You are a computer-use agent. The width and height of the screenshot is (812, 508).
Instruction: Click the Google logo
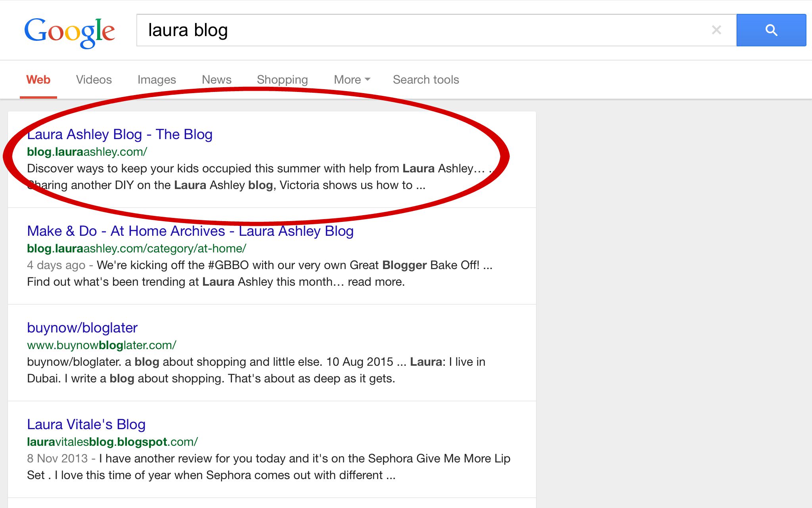pos(70,32)
